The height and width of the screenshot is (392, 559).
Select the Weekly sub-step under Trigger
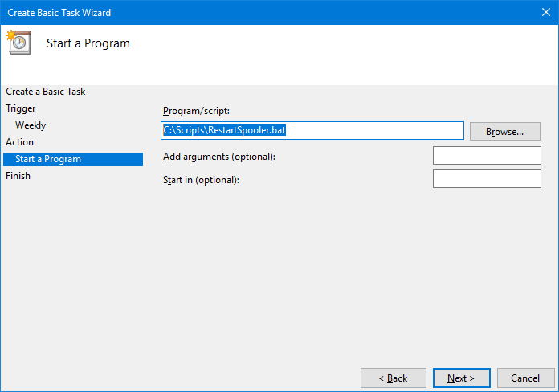click(x=31, y=125)
